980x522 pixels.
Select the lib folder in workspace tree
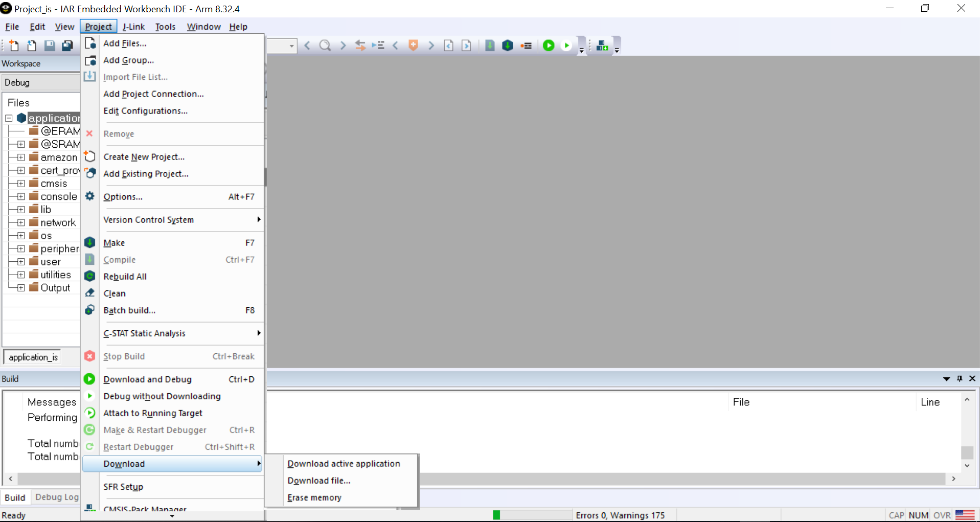[x=45, y=210]
